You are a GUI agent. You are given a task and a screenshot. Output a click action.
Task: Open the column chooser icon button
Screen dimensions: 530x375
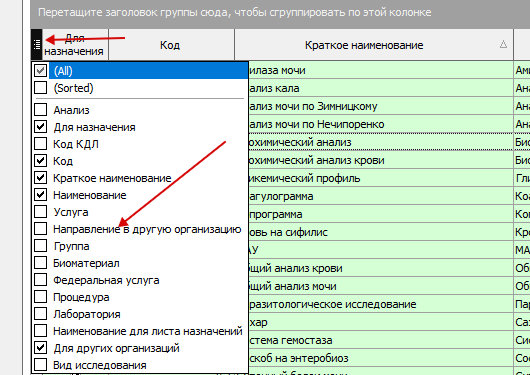pyautogui.click(x=37, y=44)
